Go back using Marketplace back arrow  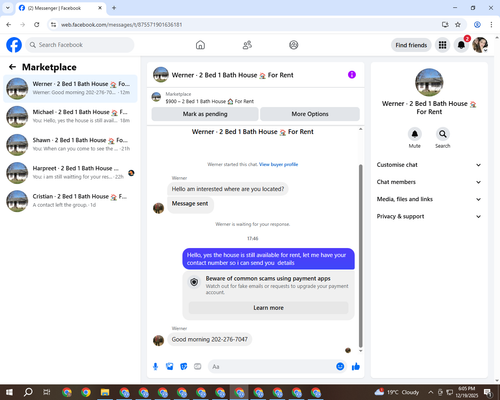point(12,67)
